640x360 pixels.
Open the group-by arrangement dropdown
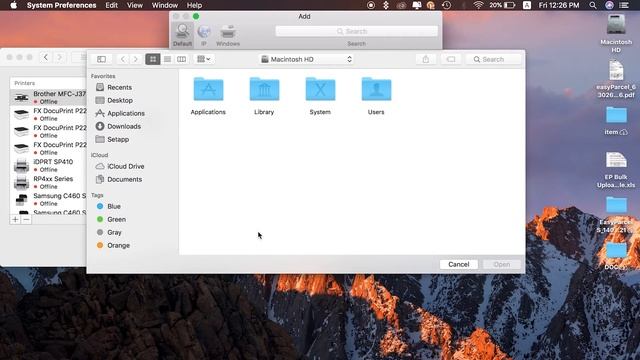[x=204, y=59]
